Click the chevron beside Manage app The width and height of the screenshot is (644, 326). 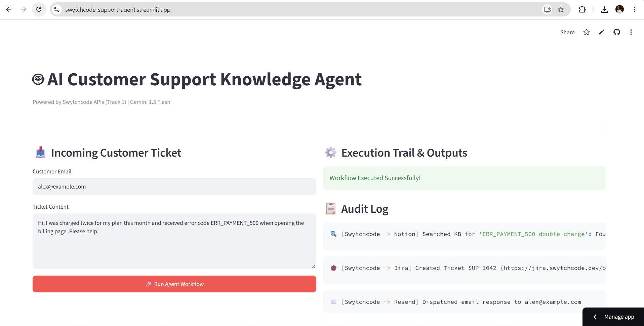(x=595, y=317)
